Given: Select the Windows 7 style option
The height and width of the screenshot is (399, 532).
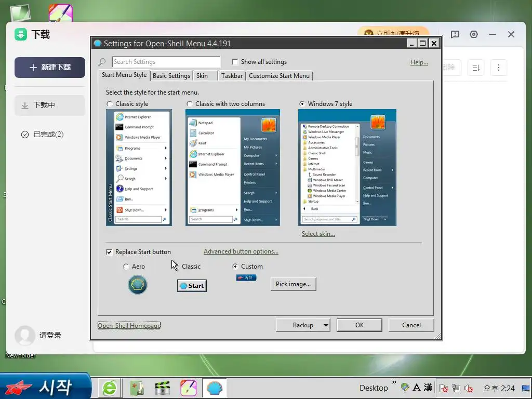Looking at the screenshot, I should 302,104.
